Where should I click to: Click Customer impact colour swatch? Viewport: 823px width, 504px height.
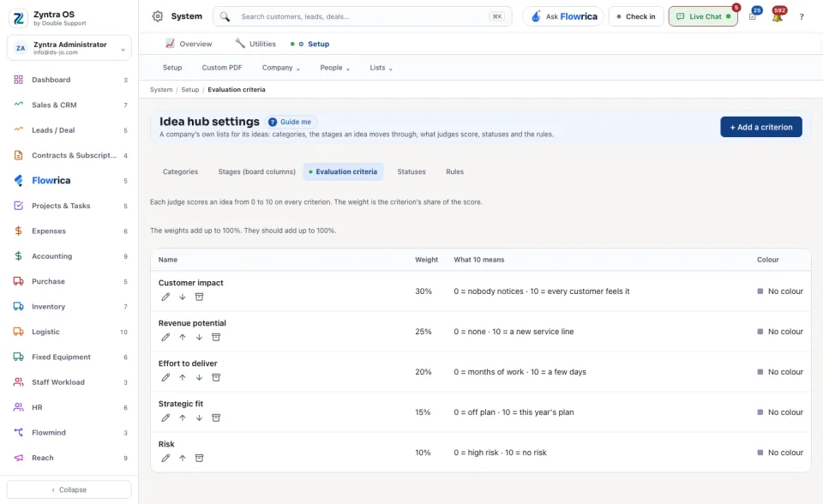coord(760,291)
